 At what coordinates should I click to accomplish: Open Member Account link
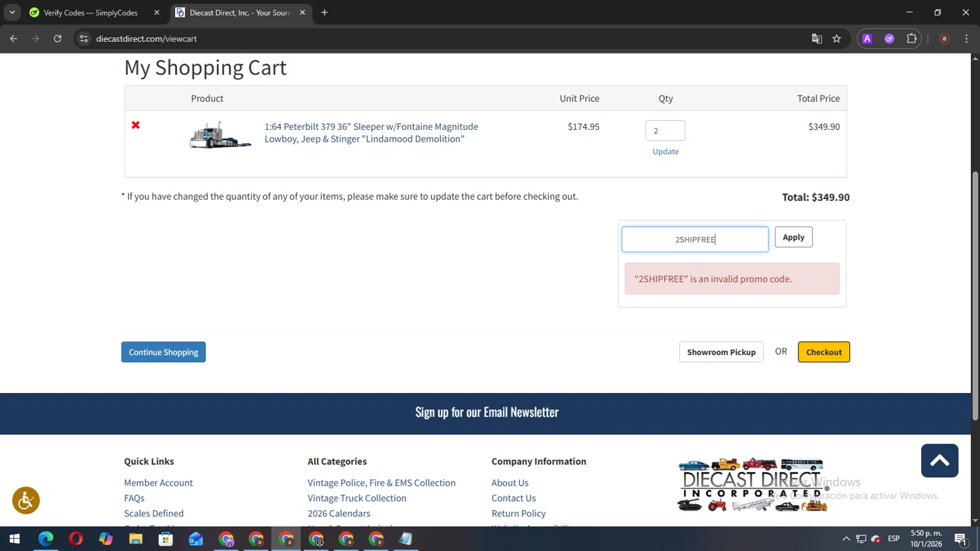159,483
